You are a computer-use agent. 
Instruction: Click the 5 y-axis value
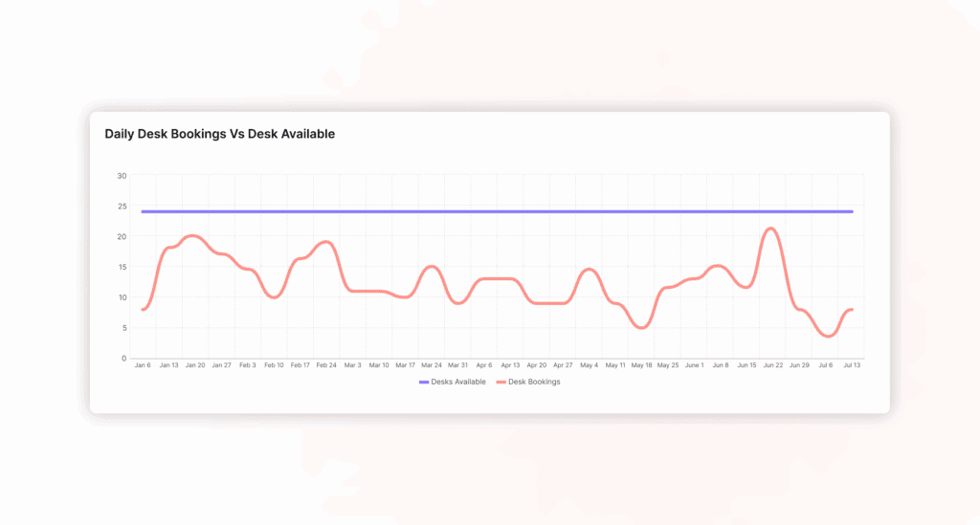[123, 328]
